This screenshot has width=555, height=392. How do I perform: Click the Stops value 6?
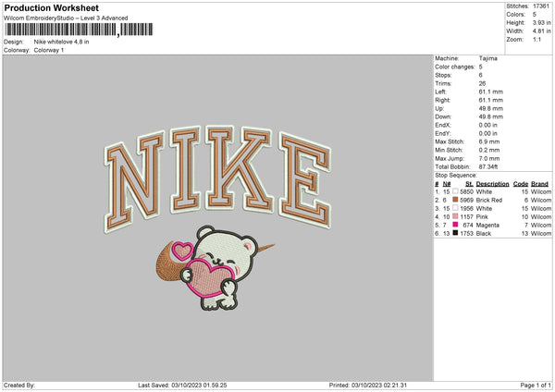click(x=481, y=75)
